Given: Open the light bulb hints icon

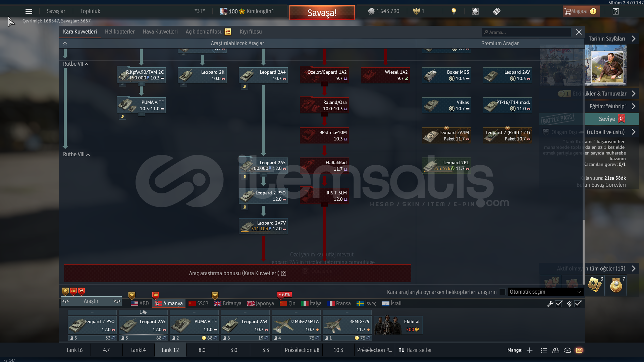Looking at the screenshot, I should tap(454, 11).
